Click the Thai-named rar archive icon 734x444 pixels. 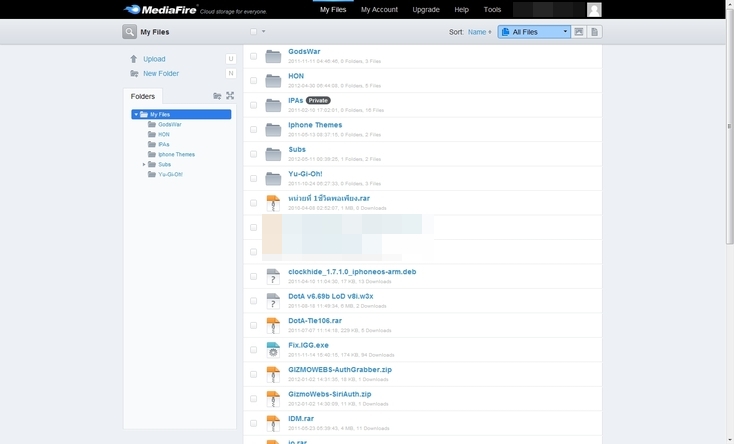[x=273, y=203]
